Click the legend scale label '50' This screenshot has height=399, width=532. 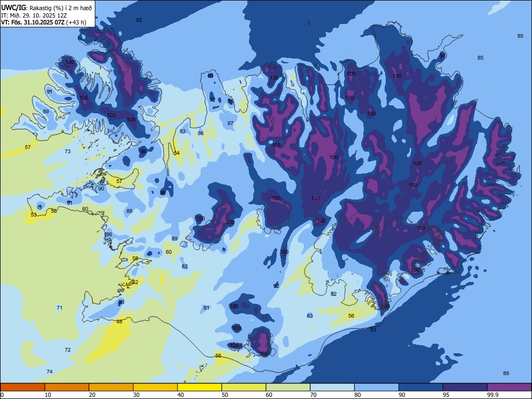point(225,395)
